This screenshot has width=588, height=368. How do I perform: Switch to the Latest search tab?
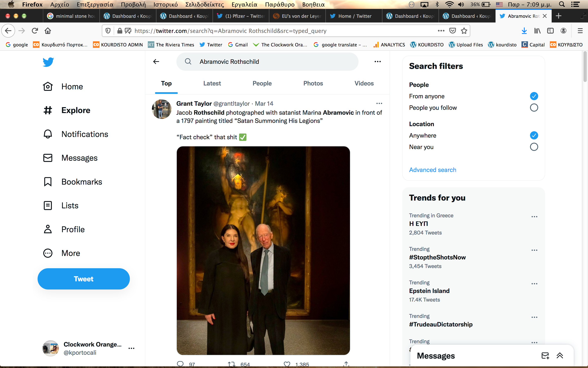pos(212,83)
